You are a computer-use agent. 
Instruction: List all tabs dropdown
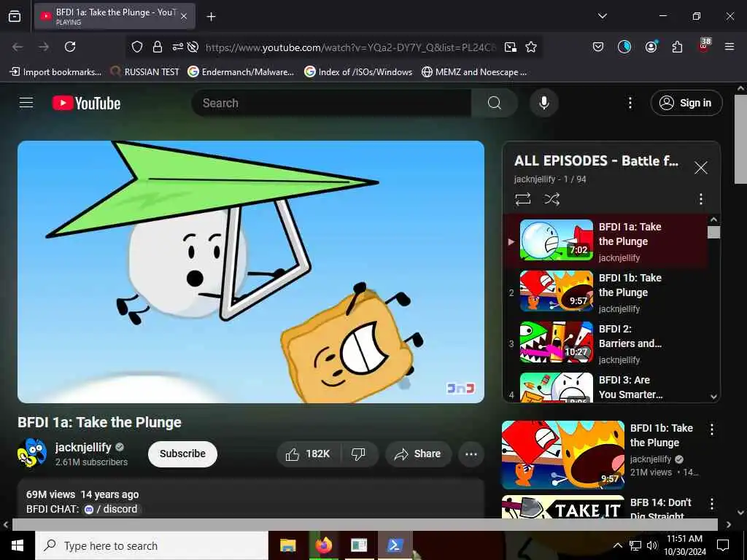pyautogui.click(x=602, y=16)
